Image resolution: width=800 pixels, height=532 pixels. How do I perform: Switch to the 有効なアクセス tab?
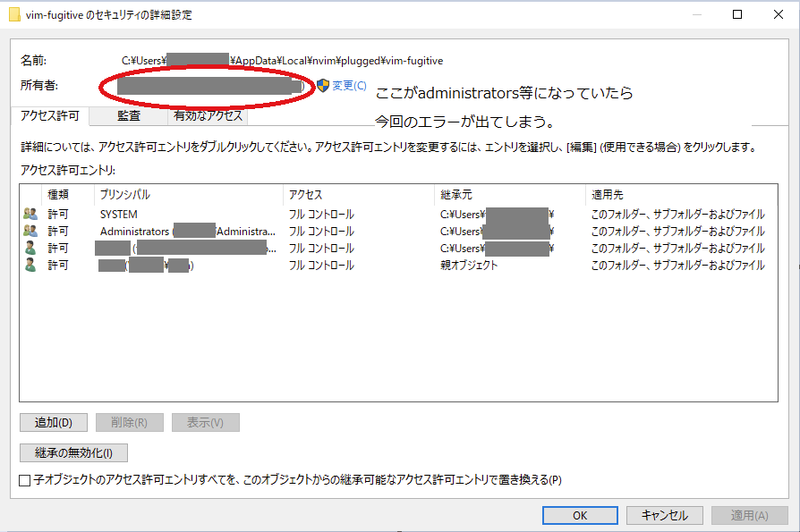point(208,115)
